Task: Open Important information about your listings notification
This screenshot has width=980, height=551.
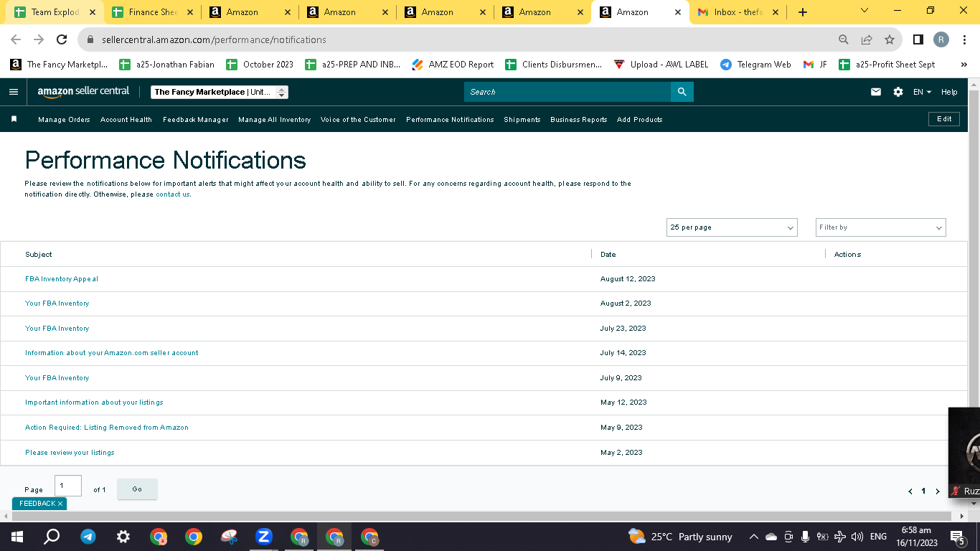Action: click(94, 402)
